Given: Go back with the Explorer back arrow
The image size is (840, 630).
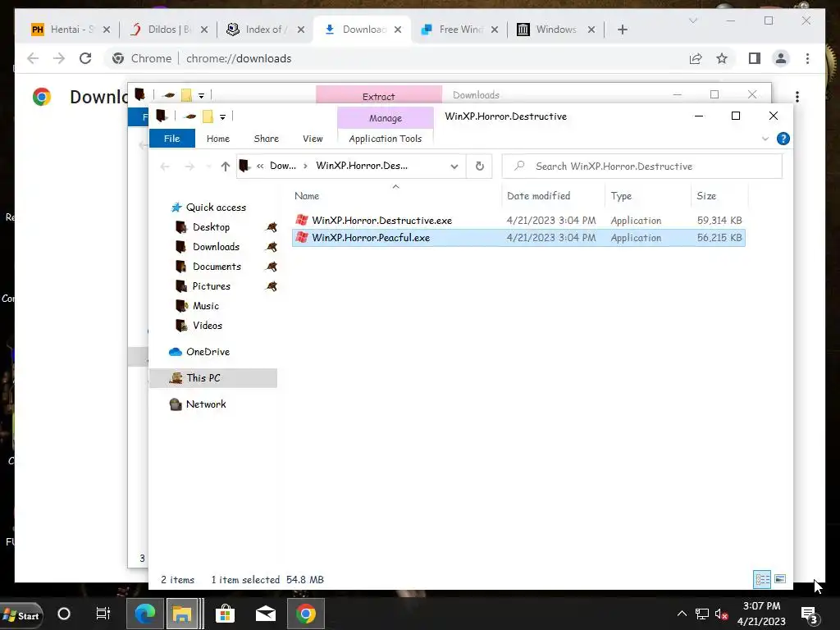Looking at the screenshot, I should (x=165, y=167).
